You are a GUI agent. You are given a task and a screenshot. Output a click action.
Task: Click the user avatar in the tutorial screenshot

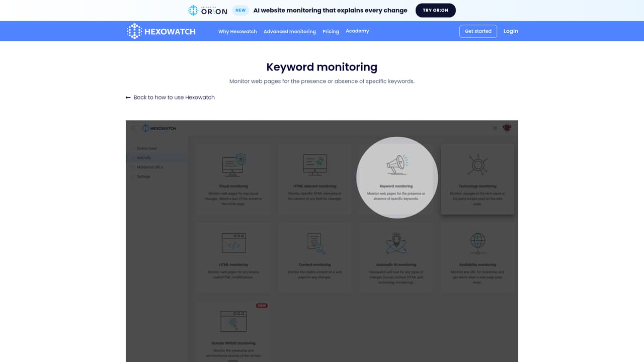pos(507,128)
